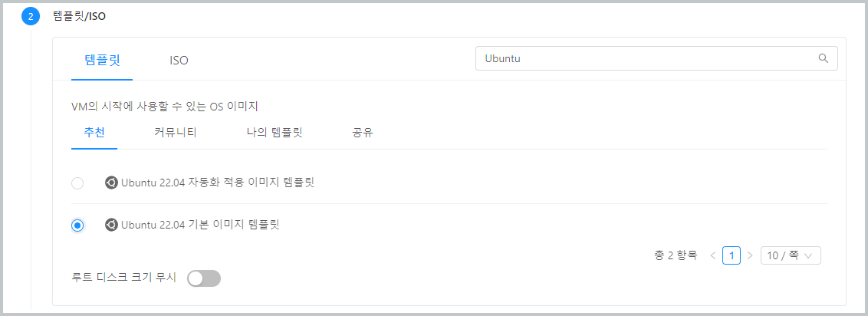Click the Ubuntu 22.04 기본 이미지 템플릿 label
The width and height of the screenshot is (868, 316).
click(200, 225)
